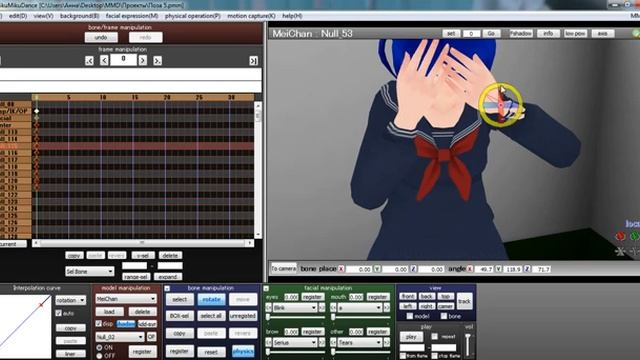Open the Serius brow dropdown

[x=295, y=342]
